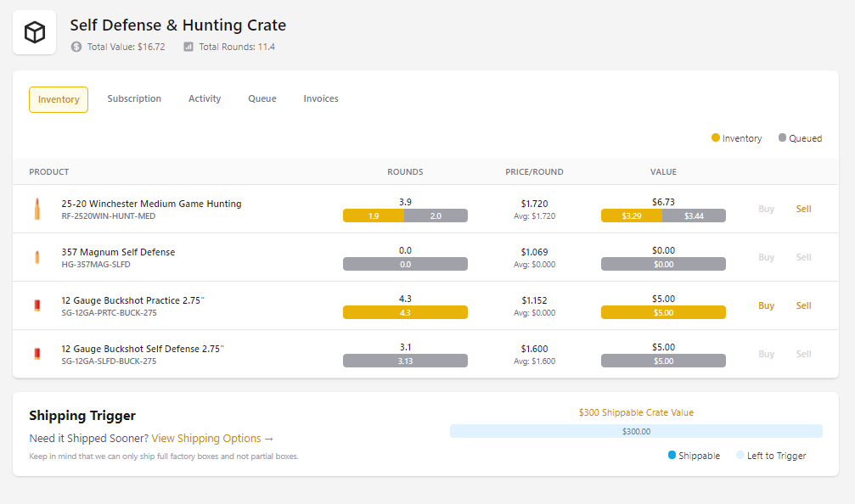Click the 25-20 Winchester rifle cartridge icon

click(37, 209)
